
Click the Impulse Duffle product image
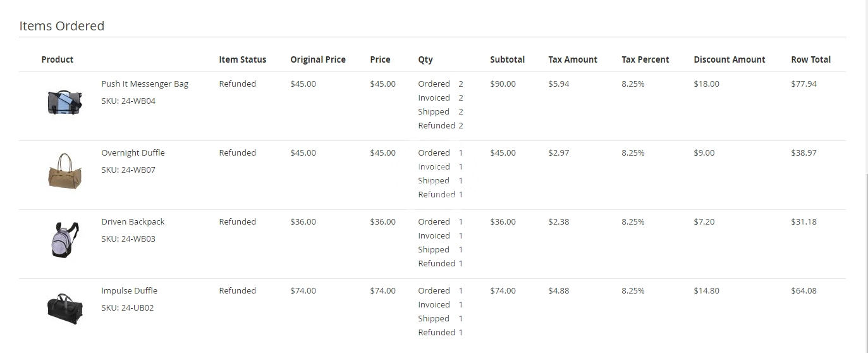[65, 309]
